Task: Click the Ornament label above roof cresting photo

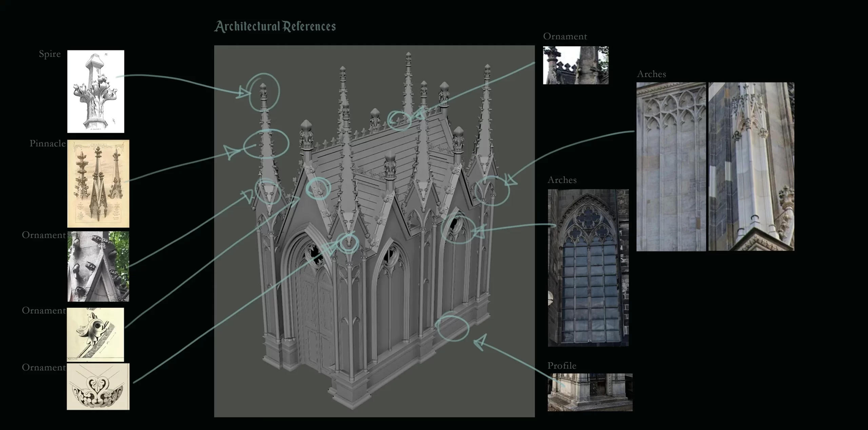Action: (x=565, y=36)
